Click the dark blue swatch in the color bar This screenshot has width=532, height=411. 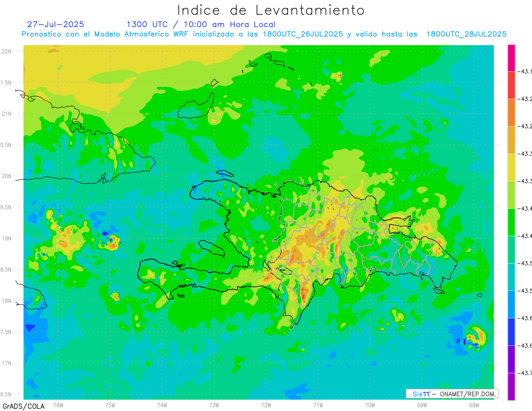click(x=511, y=332)
